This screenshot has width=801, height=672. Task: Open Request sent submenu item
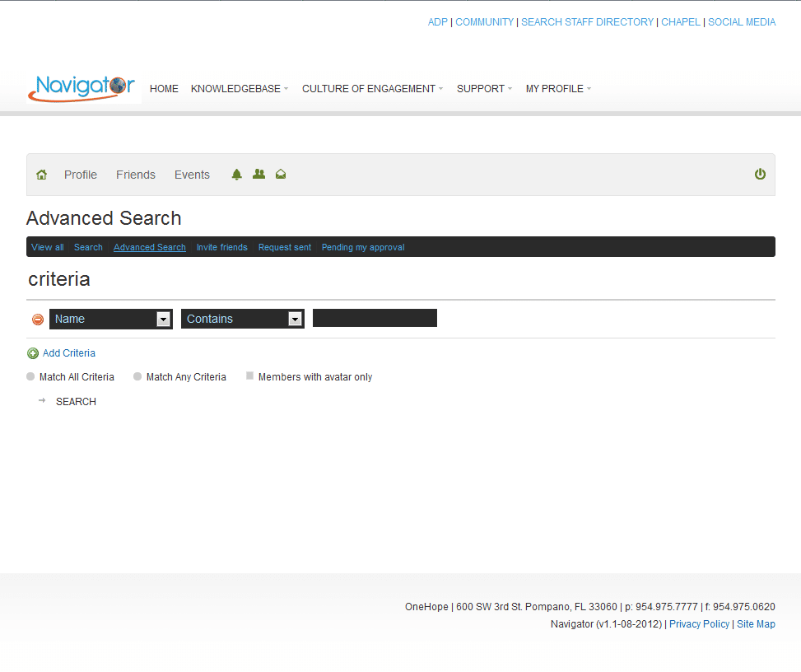(x=285, y=247)
